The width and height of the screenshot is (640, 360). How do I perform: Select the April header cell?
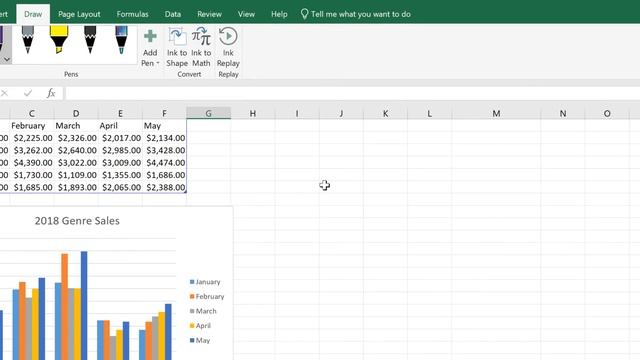[x=120, y=126]
